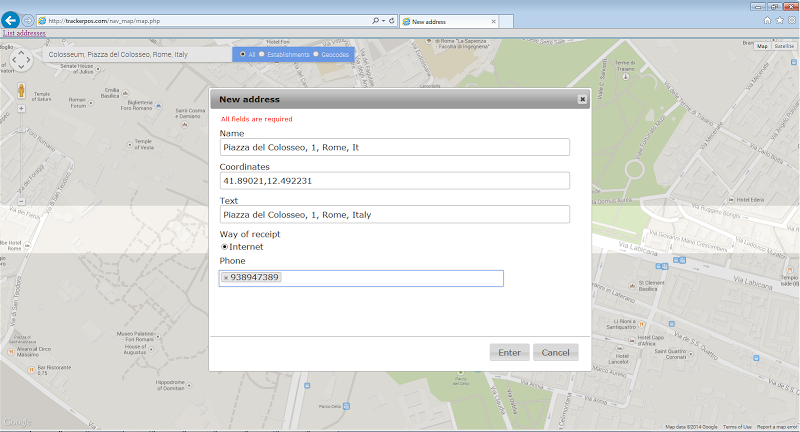
Task: Open 'Terms of Use' map footer link
Action: pos(737,427)
